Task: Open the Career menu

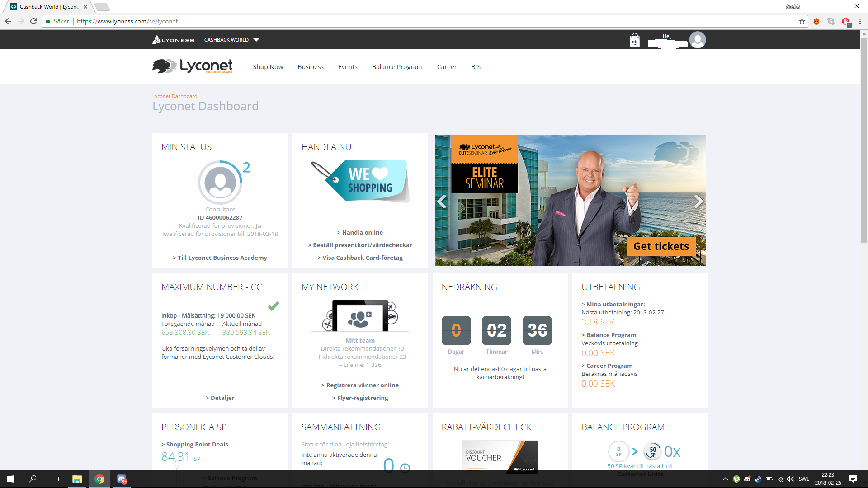Action: click(x=447, y=67)
